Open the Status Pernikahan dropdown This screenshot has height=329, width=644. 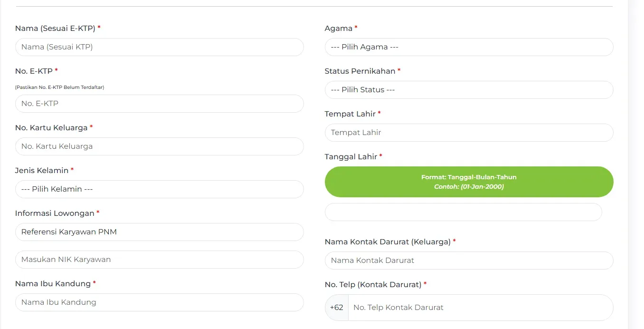[468, 89]
